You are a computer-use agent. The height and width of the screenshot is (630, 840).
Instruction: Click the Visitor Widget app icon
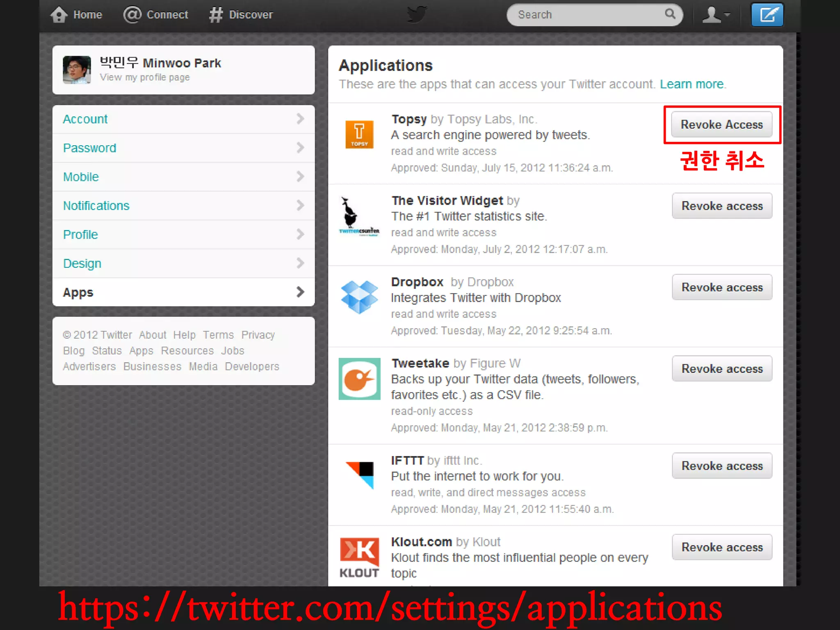click(x=359, y=217)
